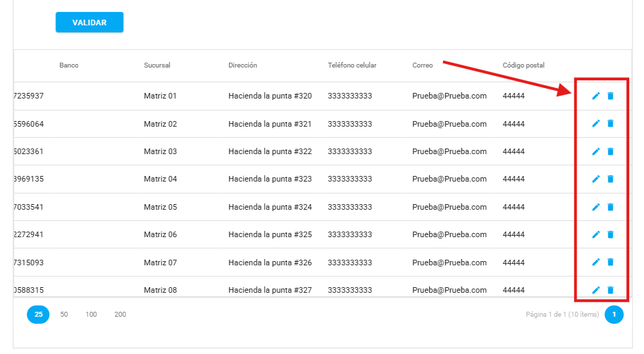Select 25 items per page
Viewport: 644px width, 354px height.
click(38, 315)
